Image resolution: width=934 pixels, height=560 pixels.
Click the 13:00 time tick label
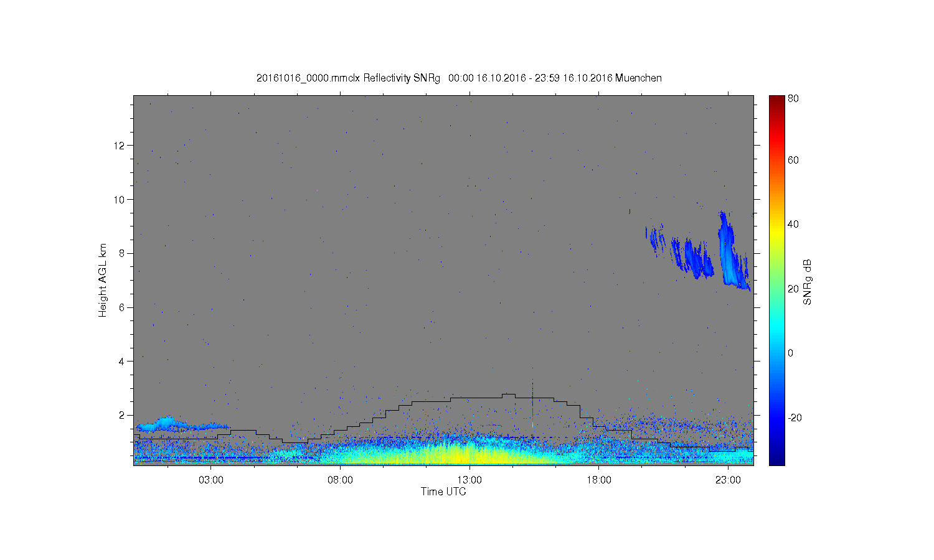click(x=469, y=480)
